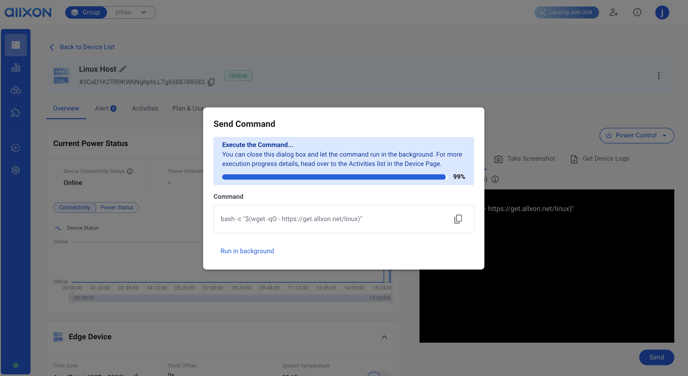Edit the Linux Host name pencil icon
The width and height of the screenshot is (688, 376).
[123, 69]
